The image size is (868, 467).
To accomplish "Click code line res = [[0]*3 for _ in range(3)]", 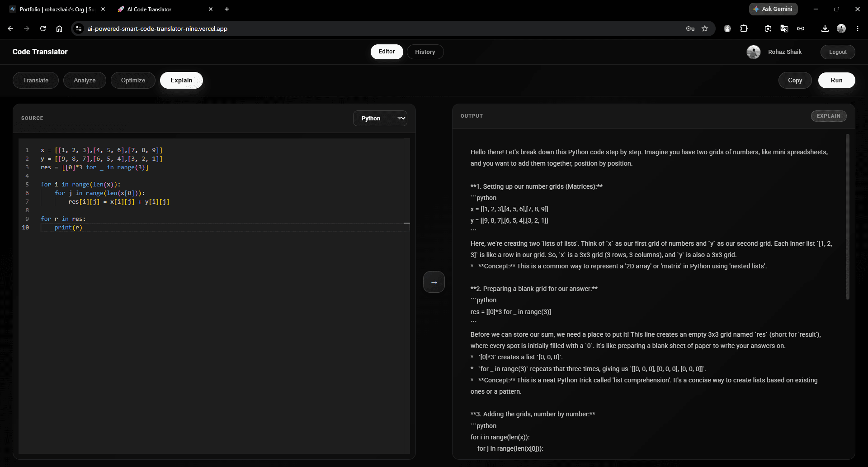I will click(94, 167).
